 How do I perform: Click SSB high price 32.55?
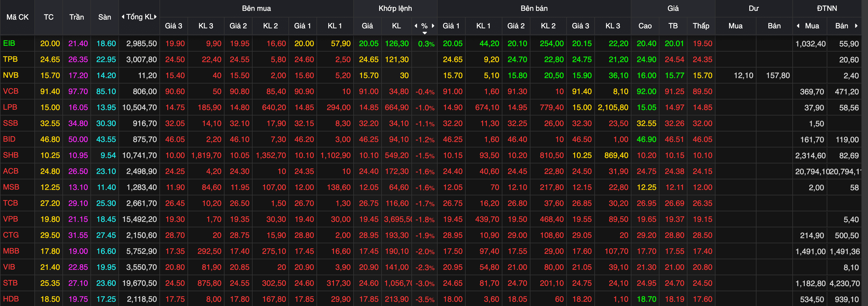pyautogui.click(x=646, y=123)
